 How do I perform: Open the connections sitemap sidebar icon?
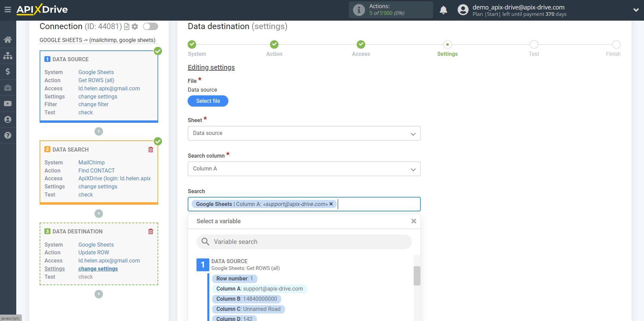[x=8, y=55]
